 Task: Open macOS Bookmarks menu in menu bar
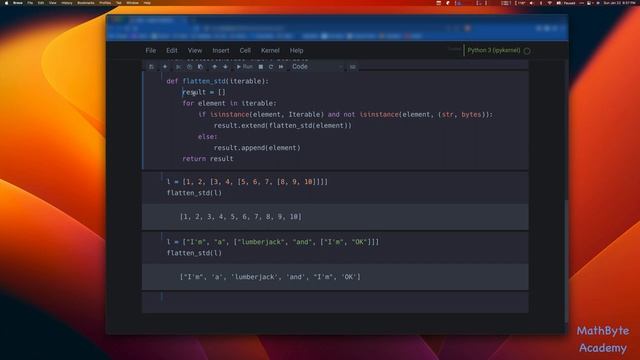(x=86, y=3)
